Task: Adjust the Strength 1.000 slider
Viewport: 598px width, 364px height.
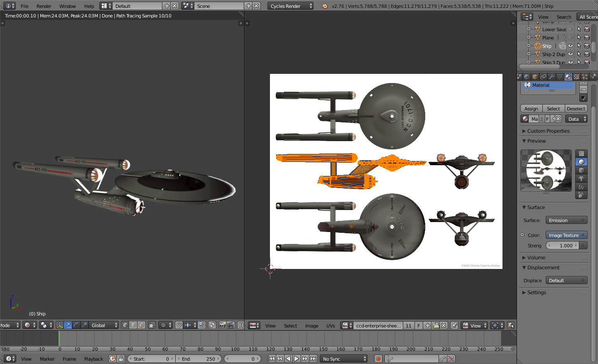Action: click(x=562, y=246)
